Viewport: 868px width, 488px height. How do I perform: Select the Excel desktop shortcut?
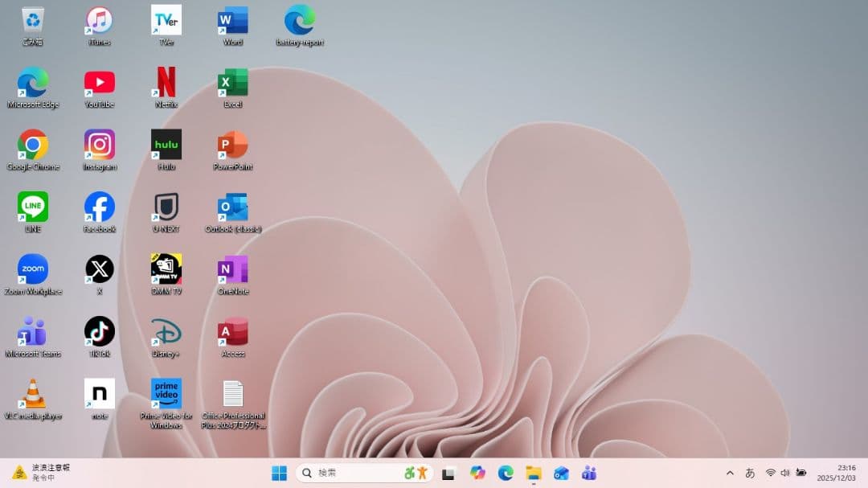pos(233,83)
